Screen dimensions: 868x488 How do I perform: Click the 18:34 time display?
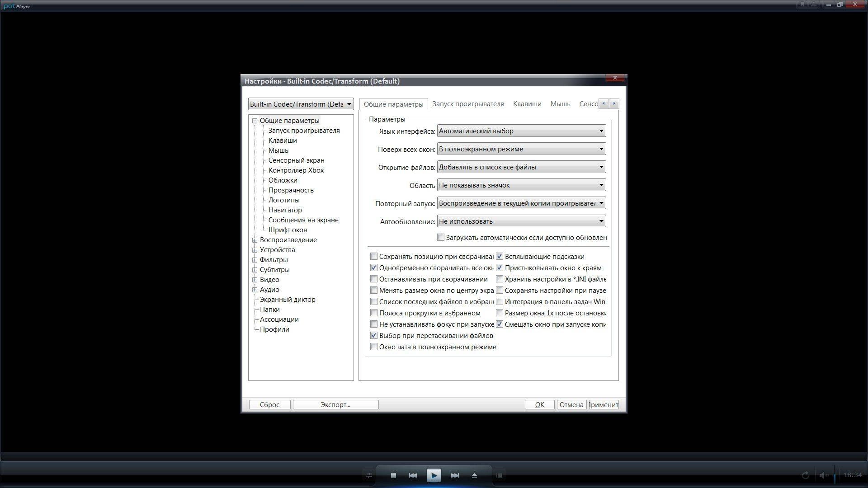852,475
